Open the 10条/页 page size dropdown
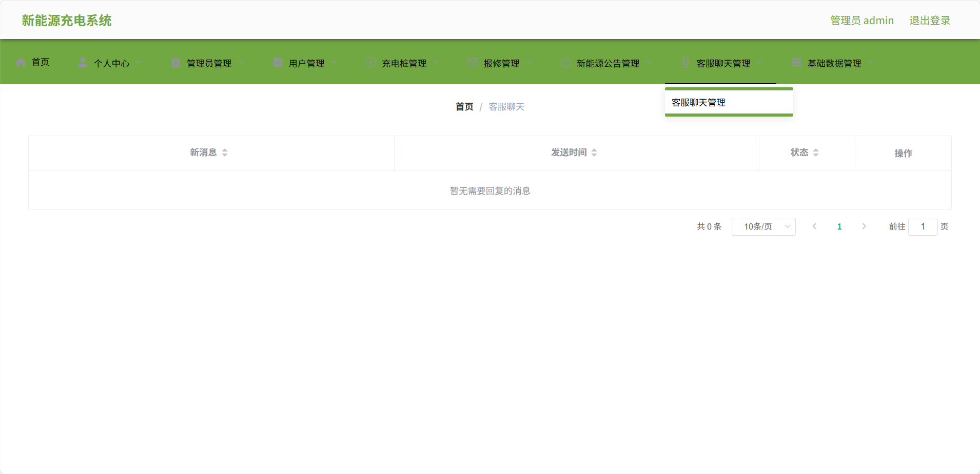 [763, 226]
